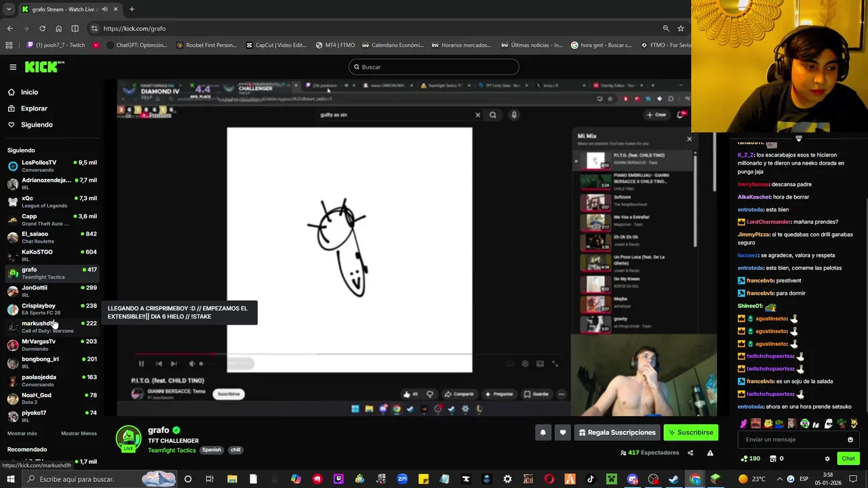Click the chill tag
Viewport: 868px width, 488px height.
235,450
